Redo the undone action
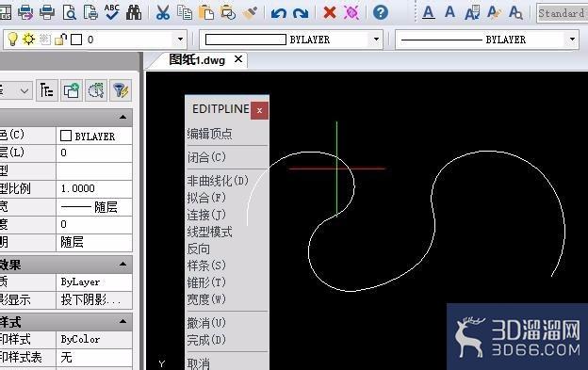The image size is (588, 370). 301,13
